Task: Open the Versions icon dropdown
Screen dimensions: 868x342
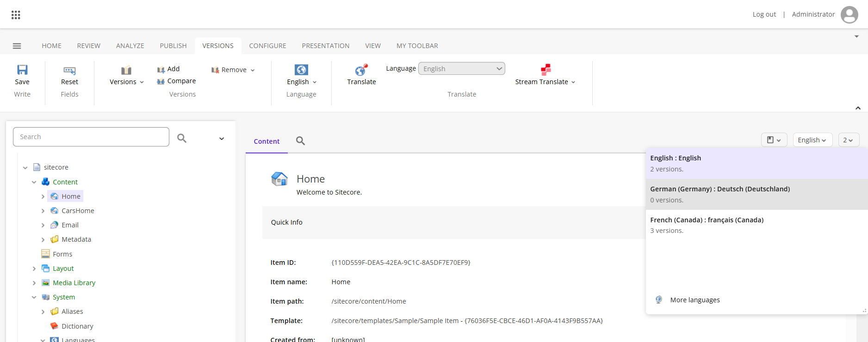Action: 126,70
